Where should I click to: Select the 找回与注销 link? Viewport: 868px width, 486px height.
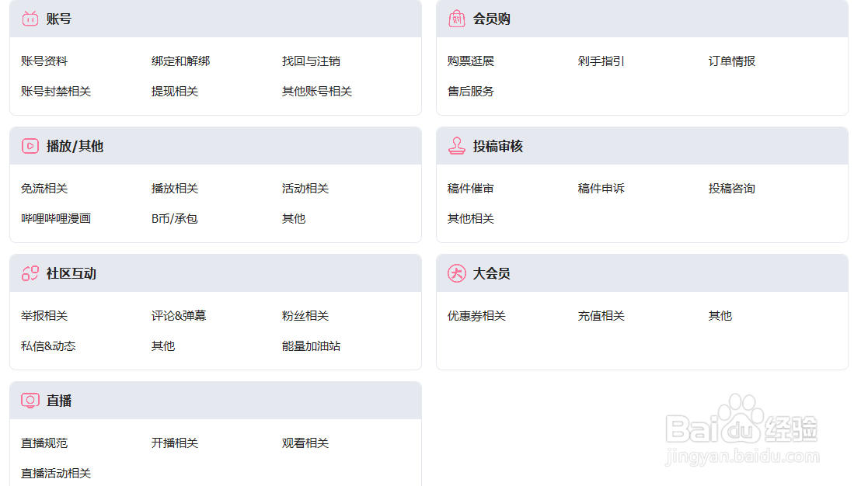tap(311, 61)
